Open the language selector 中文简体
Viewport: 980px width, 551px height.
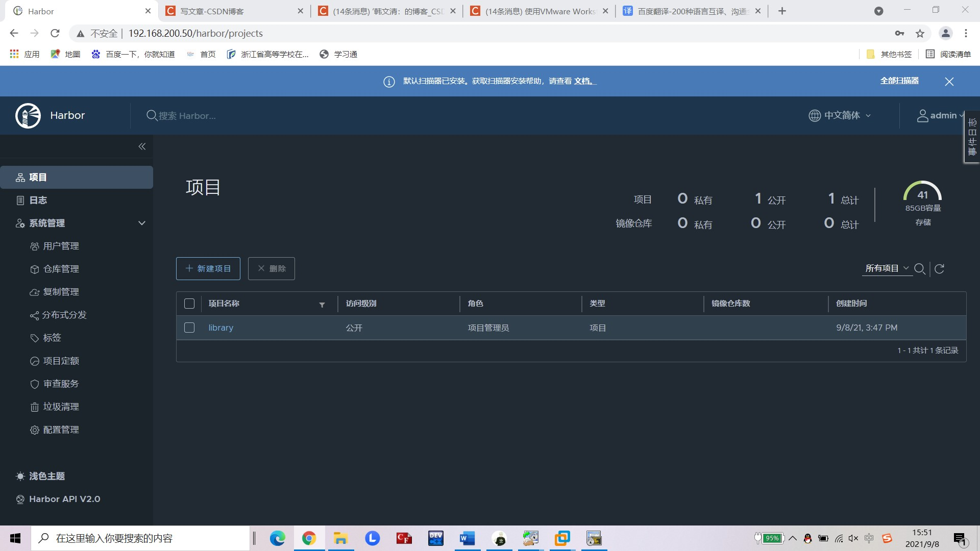pyautogui.click(x=839, y=115)
